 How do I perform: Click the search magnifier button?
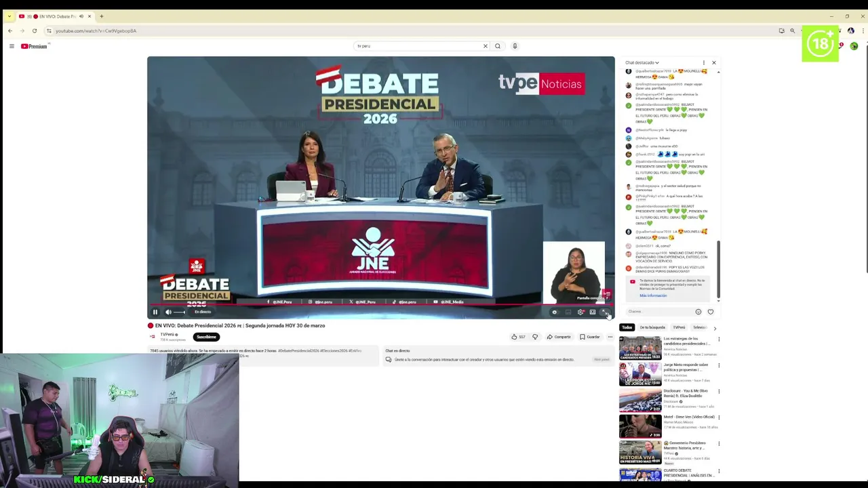coord(498,46)
